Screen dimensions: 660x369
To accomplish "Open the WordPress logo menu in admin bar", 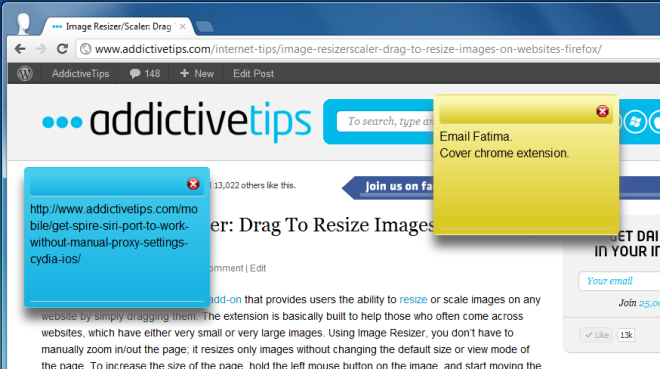I will 25,74.
